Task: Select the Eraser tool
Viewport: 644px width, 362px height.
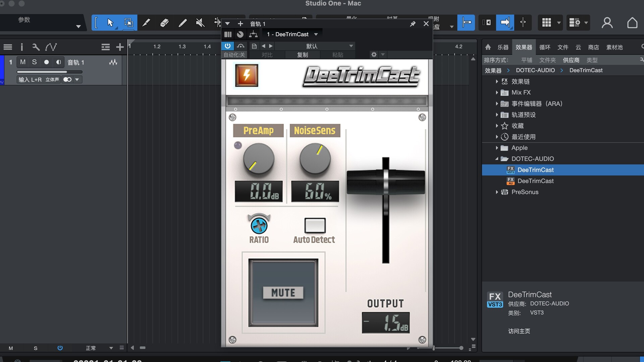Action: click(164, 23)
